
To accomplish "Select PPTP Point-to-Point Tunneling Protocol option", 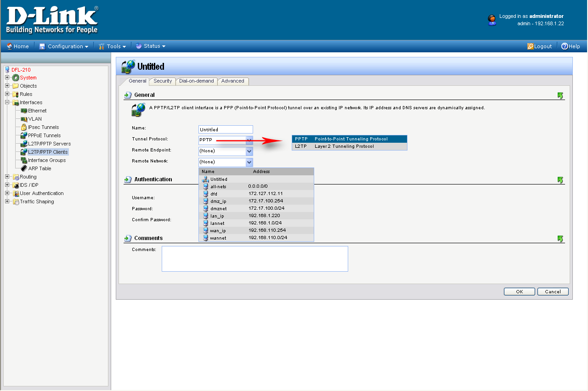I will [350, 139].
